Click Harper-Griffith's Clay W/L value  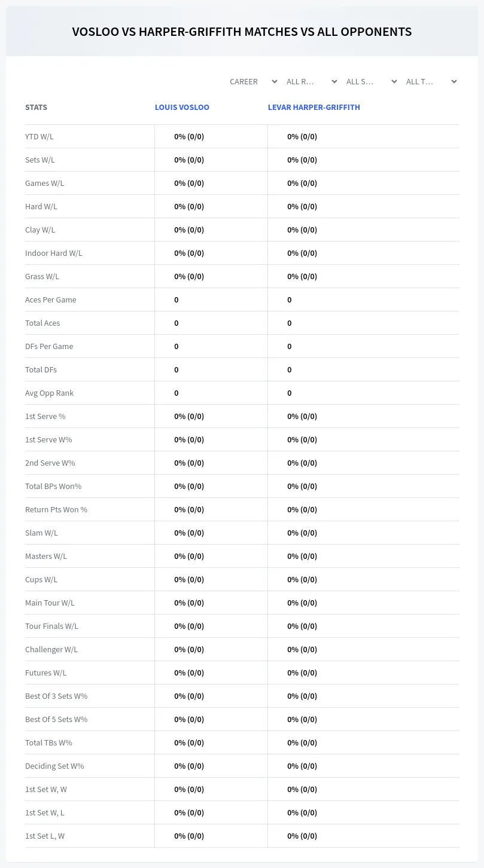click(x=302, y=230)
